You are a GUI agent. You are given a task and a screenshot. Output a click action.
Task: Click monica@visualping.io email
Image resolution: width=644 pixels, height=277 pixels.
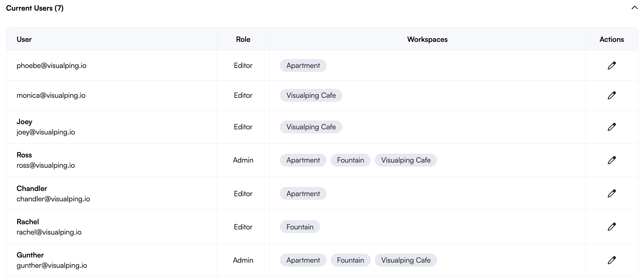click(51, 95)
